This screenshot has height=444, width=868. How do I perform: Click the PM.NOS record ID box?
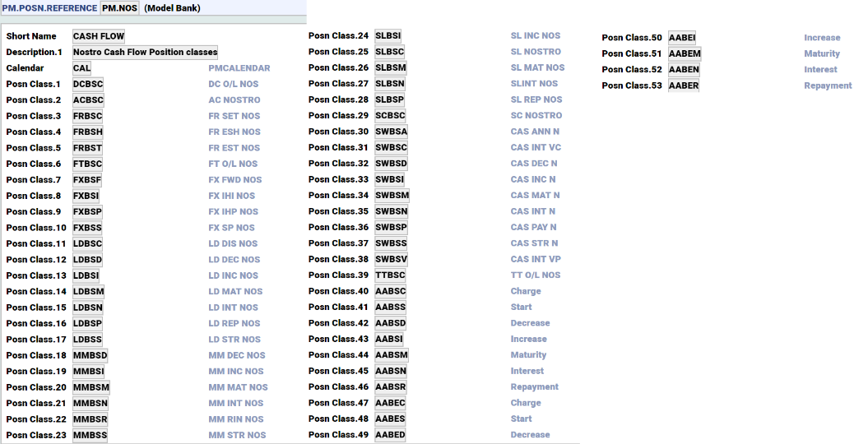point(120,8)
